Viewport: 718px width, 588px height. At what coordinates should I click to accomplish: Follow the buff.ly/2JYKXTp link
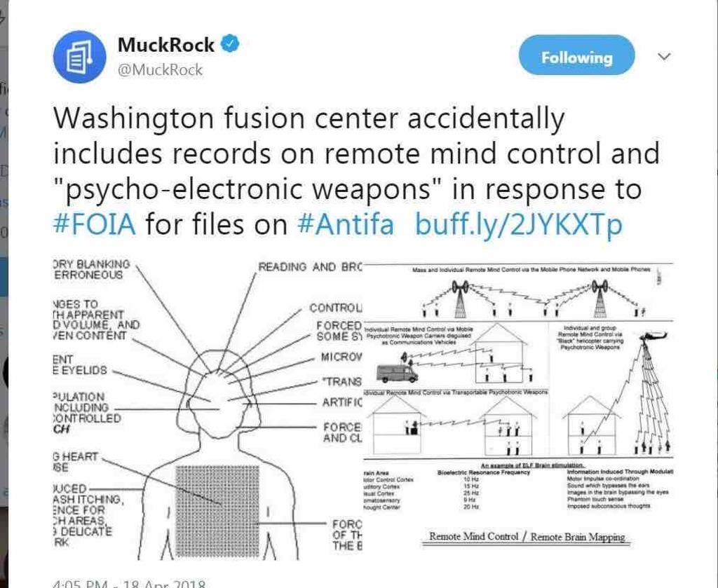click(x=518, y=225)
